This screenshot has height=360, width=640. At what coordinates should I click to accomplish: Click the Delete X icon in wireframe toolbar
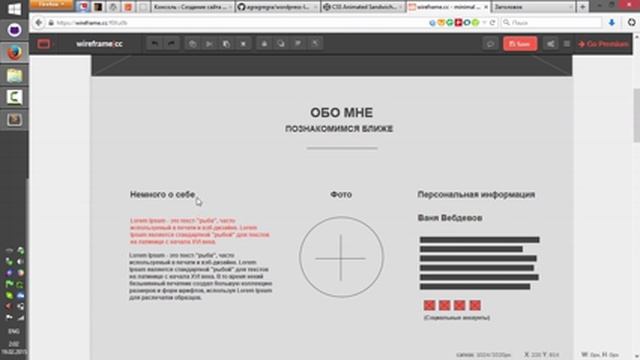(x=243, y=44)
